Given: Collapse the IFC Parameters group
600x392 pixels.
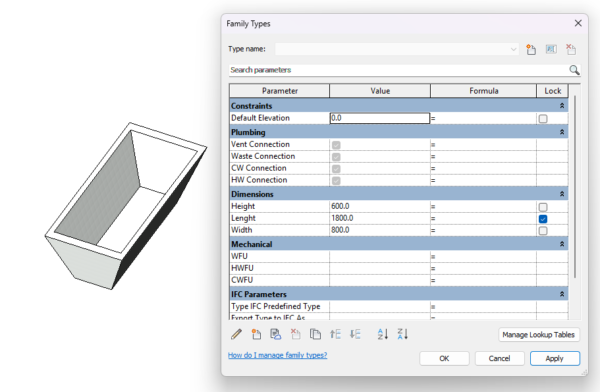Looking at the screenshot, I should [x=562, y=294].
